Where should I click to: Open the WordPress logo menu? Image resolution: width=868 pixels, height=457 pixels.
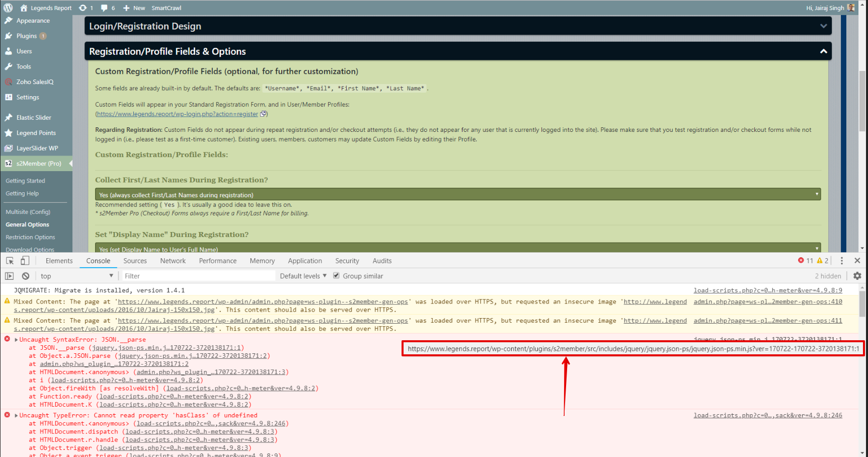coord(8,8)
